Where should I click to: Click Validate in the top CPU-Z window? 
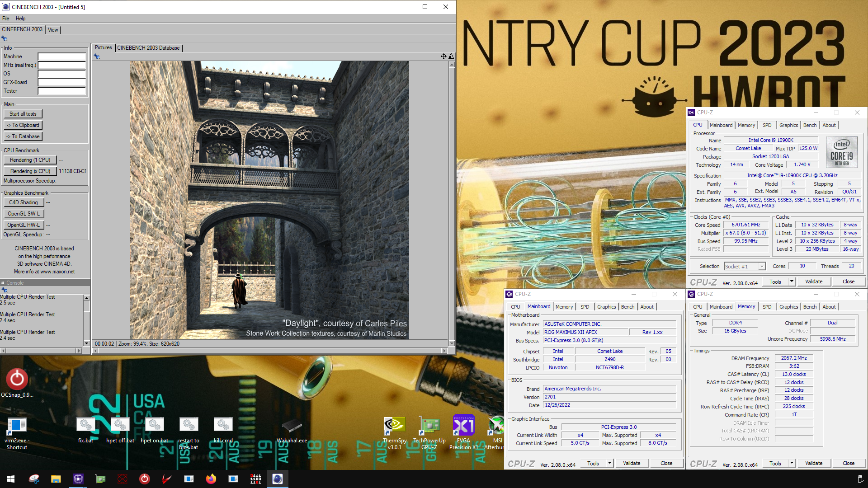pos(814,282)
